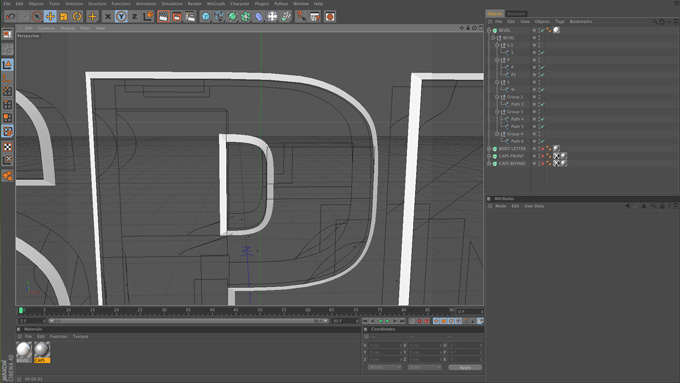Toggle the enable checkmark on top BEVEL object
680x383 pixels.
pyautogui.click(x=543, y=30)
